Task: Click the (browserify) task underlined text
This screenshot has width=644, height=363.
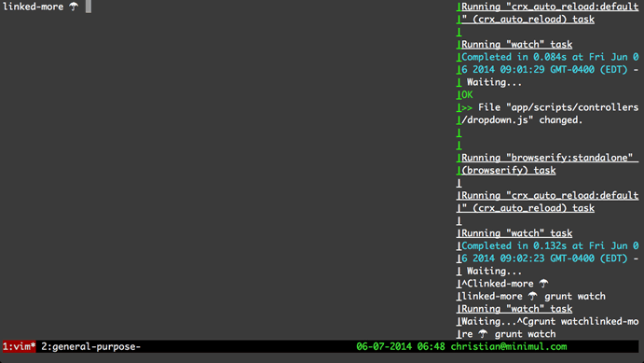Action: [509, 170]
